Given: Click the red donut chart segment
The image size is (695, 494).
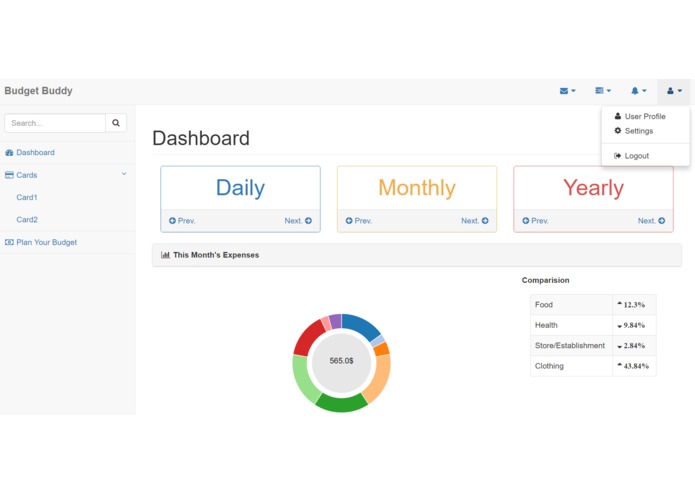Looking at the screenshot, I should (308, 339).
